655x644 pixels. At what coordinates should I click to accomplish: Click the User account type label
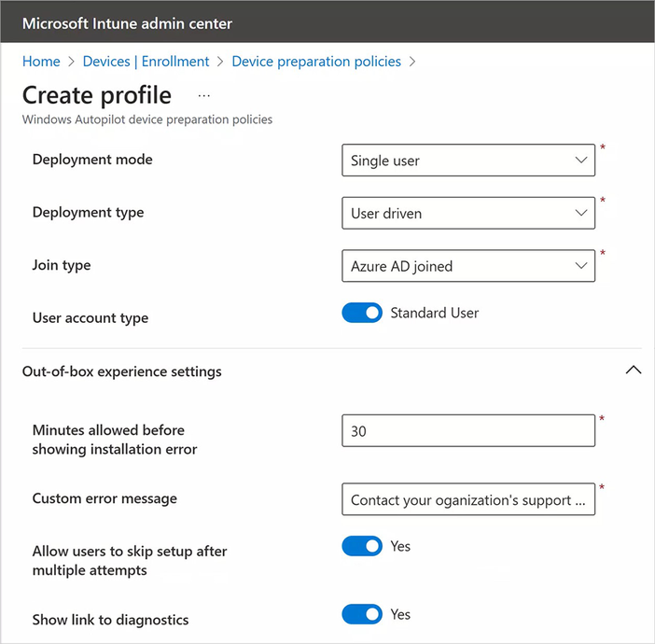91,317
